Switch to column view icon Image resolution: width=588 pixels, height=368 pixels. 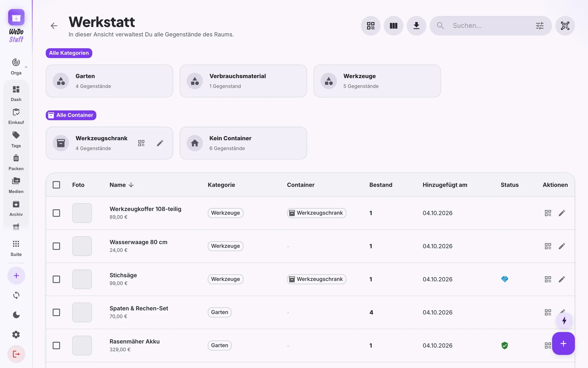tap(393, 26)
